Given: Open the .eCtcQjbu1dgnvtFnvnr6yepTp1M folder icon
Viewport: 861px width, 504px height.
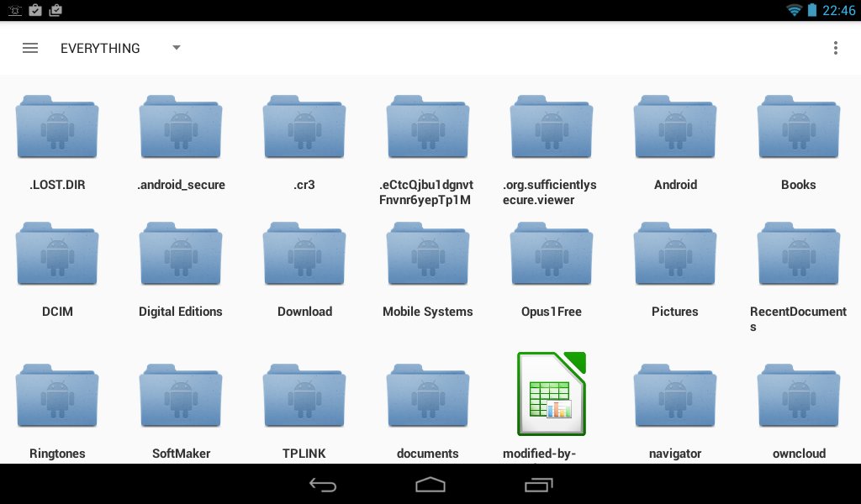Looking at the screenshot, I should point(428,127).
